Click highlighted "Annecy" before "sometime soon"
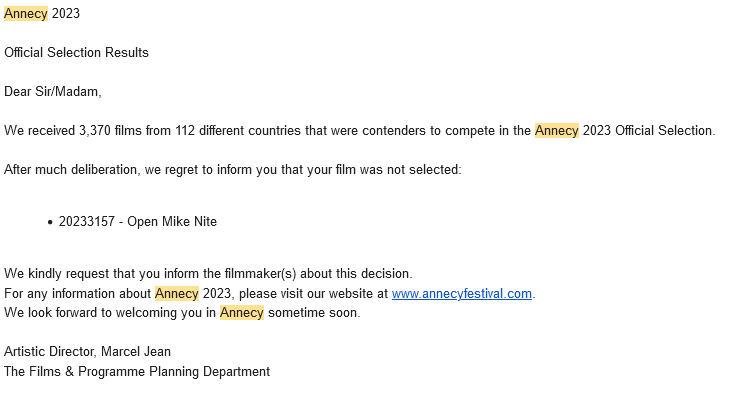 (242, 313)
